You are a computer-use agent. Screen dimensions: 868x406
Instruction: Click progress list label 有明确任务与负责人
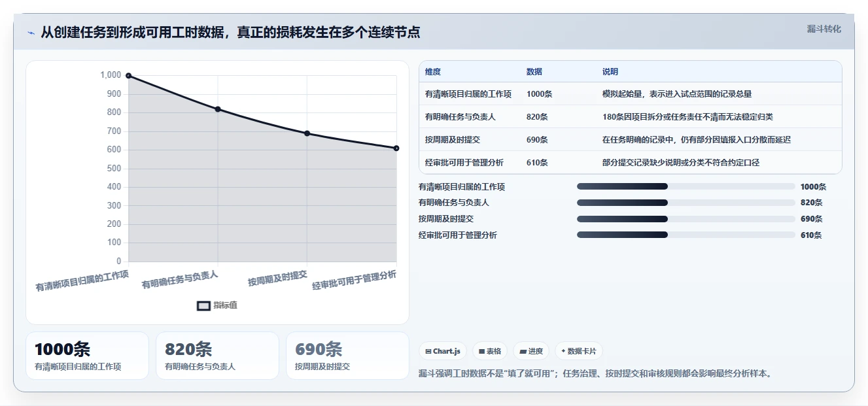pos(454,203)
